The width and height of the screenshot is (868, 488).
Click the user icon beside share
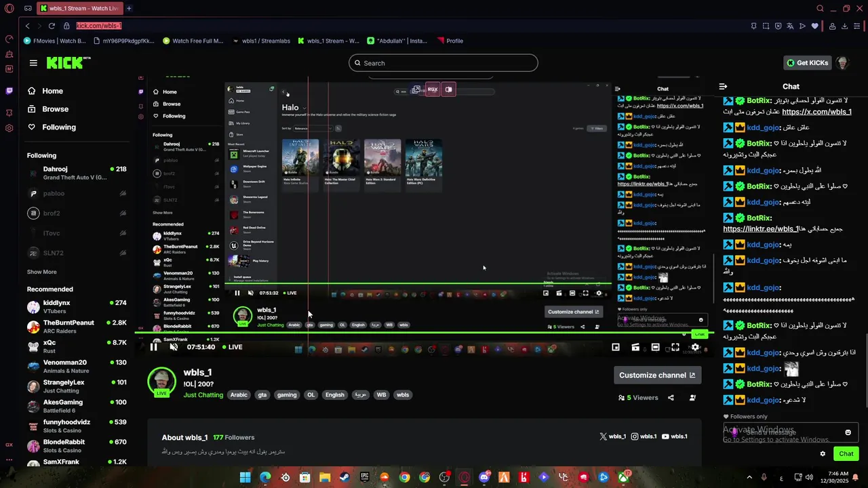click(692, 398)
